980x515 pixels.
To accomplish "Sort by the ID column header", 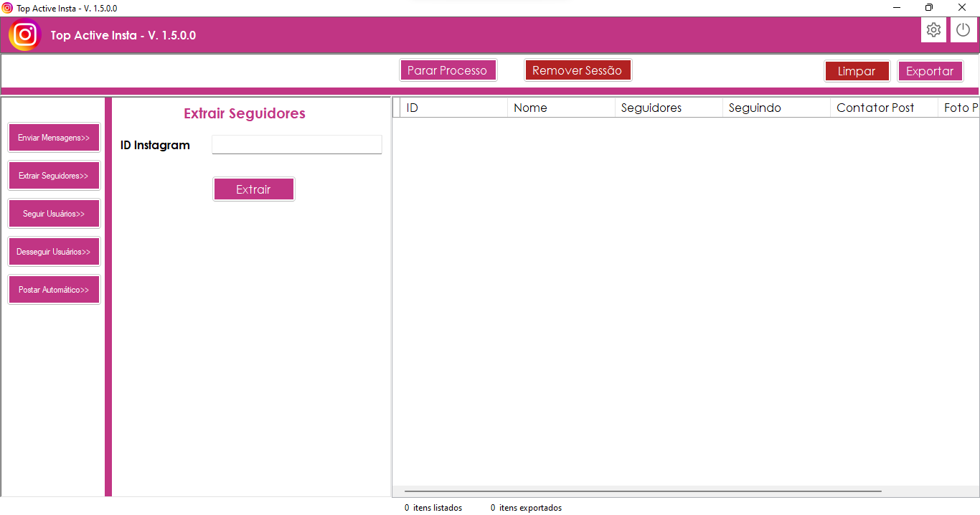I will click(453, 108).
